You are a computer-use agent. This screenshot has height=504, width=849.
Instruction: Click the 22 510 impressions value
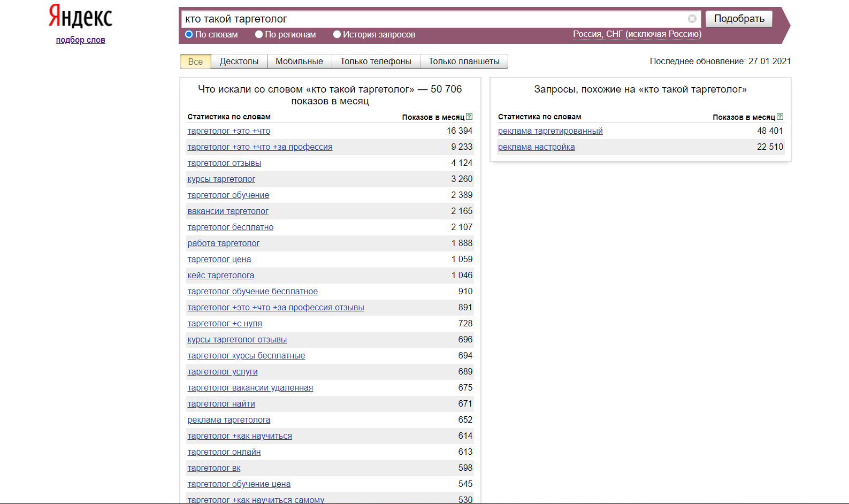[770, 147]
